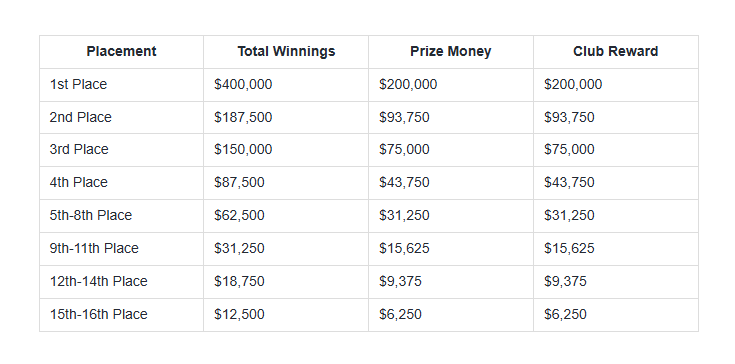Select the $187,500 total winnings cell
This screenshot has height=364, width=735.
(286, 117)
